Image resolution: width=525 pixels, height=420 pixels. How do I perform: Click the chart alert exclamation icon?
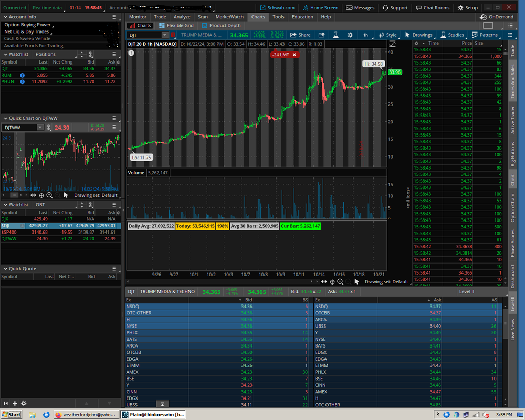click(x=131, y=53)
